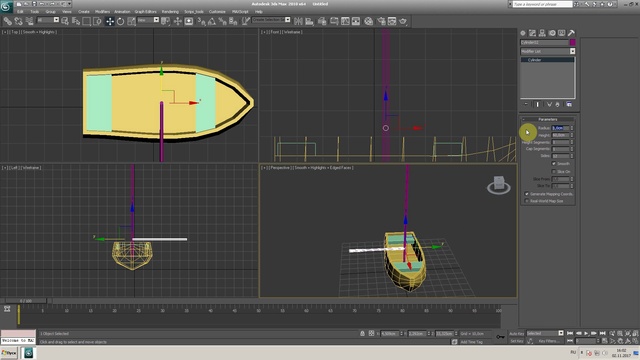Screen dimensions: 640x360
Task: Click the Pin Stack icon
Action: pos(526,104)
